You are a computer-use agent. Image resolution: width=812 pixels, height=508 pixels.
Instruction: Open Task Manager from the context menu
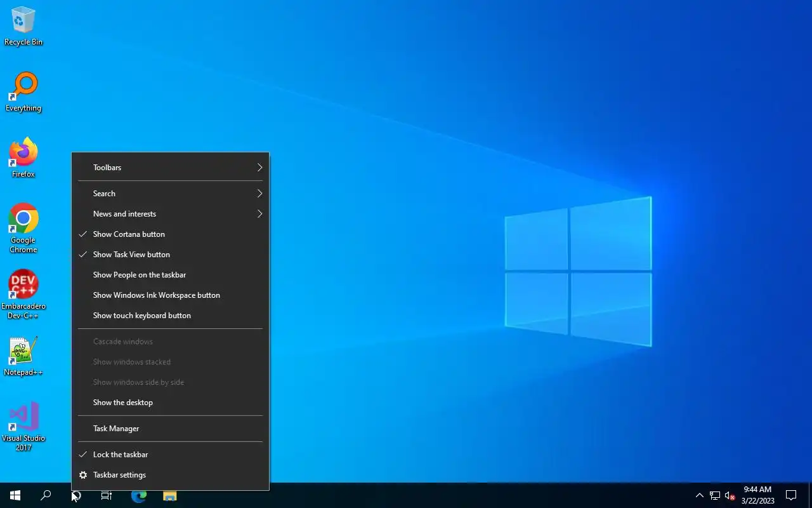170,429
